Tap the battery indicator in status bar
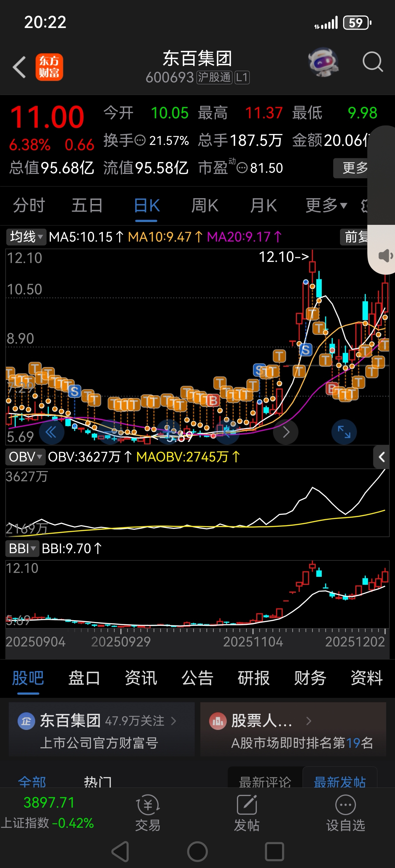The image size is (395, 868). click(x=357, y=23)
